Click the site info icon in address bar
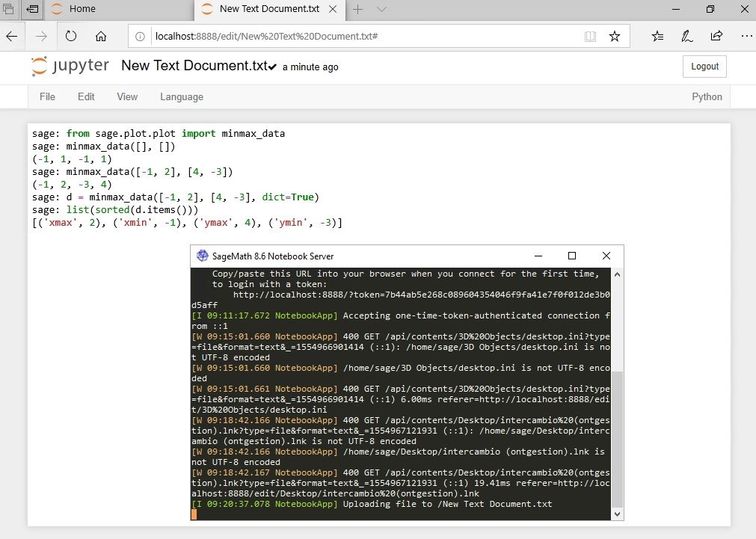This screenshot has width=756, height=539. [140, 36]
